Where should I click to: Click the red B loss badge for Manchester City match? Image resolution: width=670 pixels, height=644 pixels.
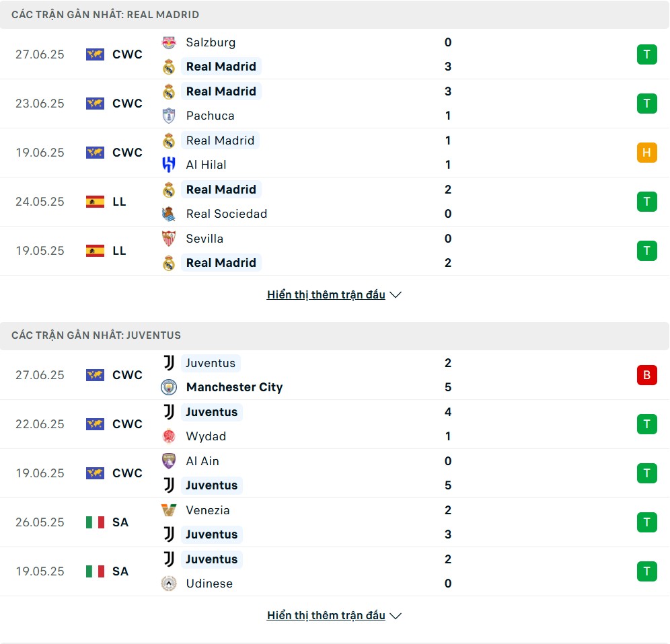(646, 375)
